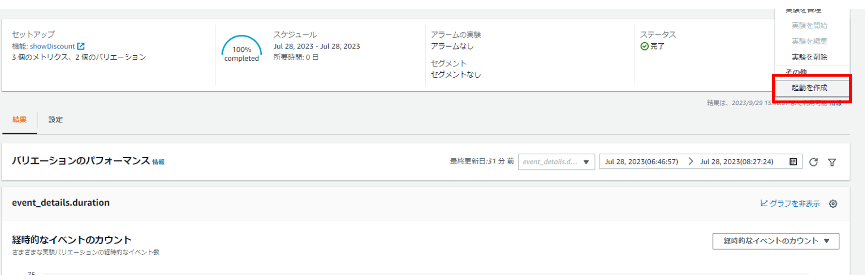Click the 実験を編集 menu item
The image size is (868, 280).
pos(809,41)
